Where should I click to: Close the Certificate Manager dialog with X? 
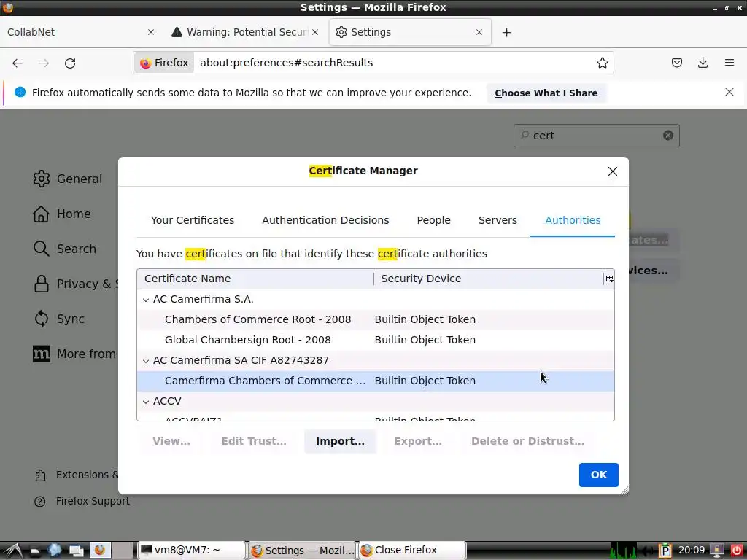613,171
